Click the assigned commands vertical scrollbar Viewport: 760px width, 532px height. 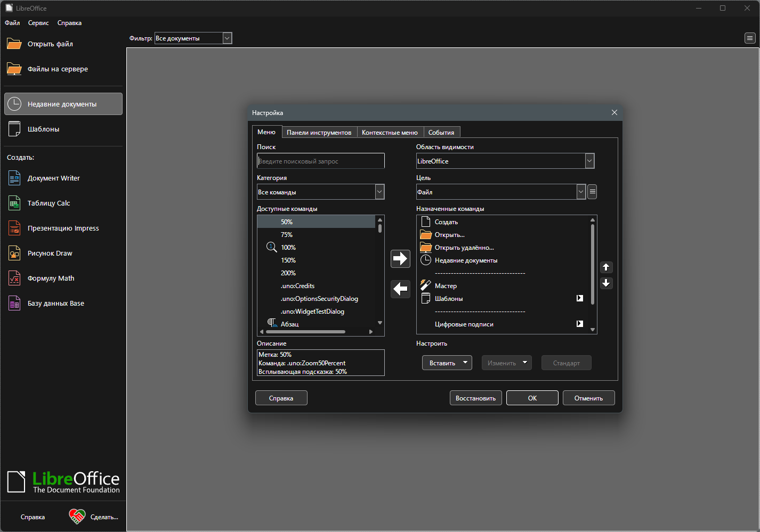(593, 274)
